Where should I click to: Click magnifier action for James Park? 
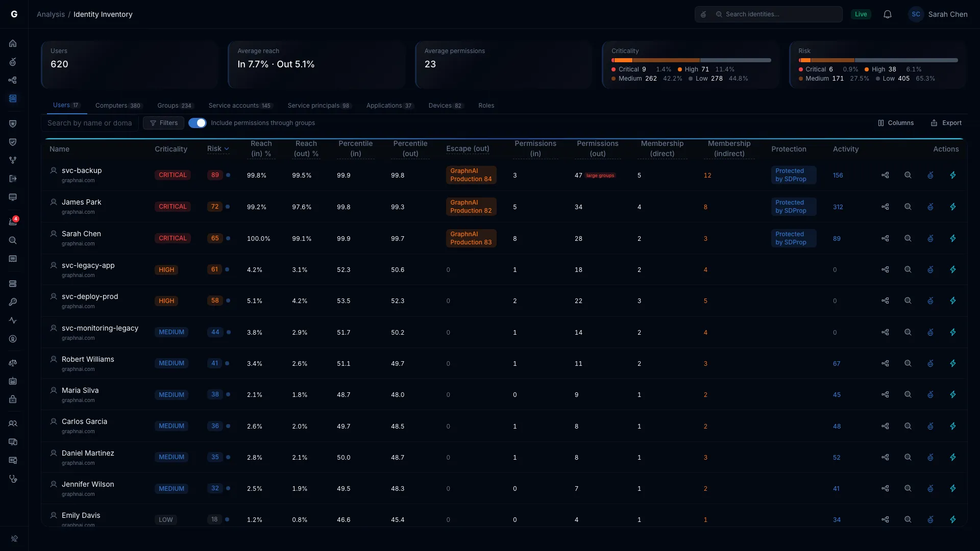908,207
